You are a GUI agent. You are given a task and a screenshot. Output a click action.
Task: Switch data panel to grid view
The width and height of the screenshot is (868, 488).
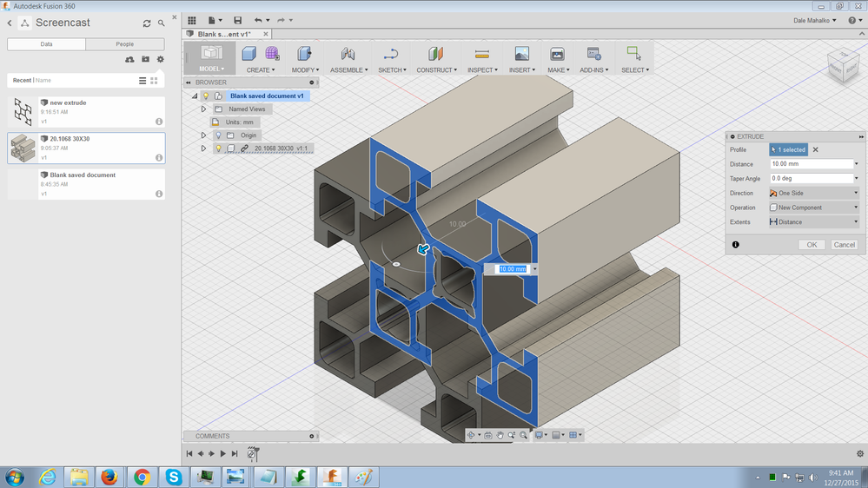click(155, 81)
